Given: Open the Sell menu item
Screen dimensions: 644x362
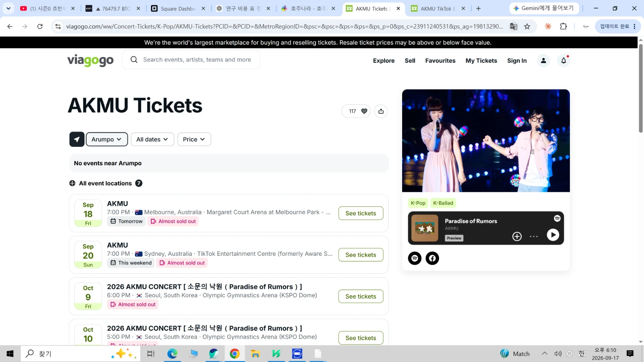Looking at the screenshot, I should pyautogui.click(x=410, y=61).
